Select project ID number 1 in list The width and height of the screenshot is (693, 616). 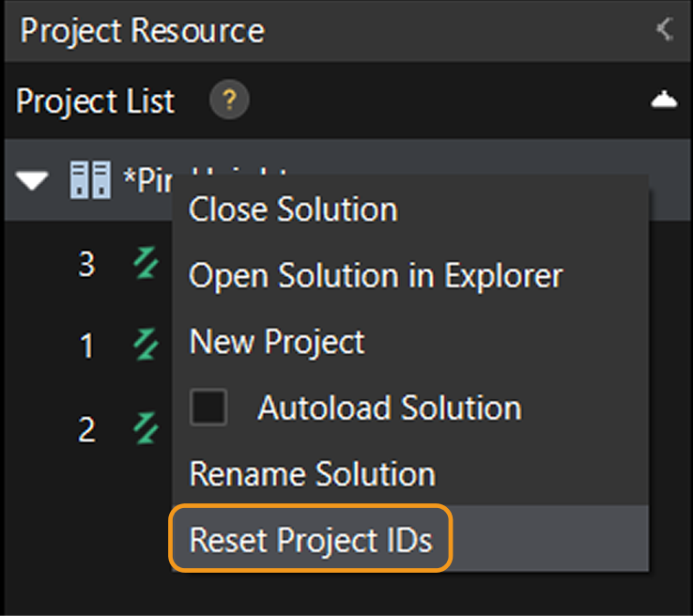pyautogui.click(x=86, y=347)
